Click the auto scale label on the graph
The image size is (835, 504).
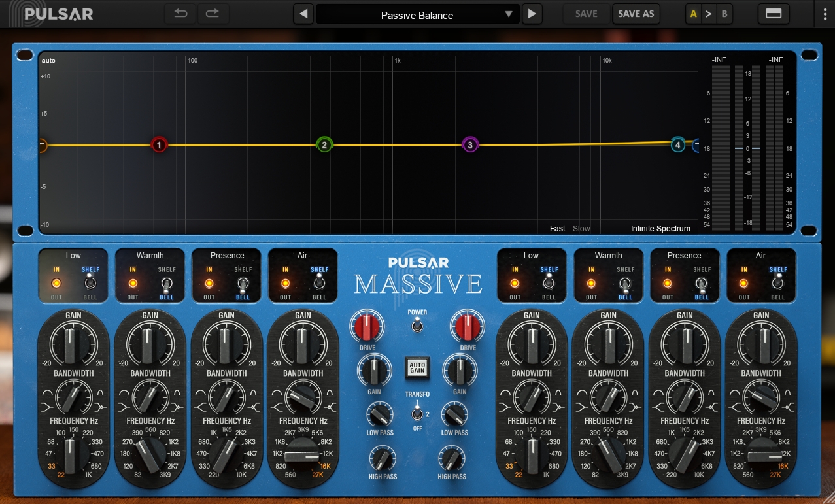(x=48, y=61)
